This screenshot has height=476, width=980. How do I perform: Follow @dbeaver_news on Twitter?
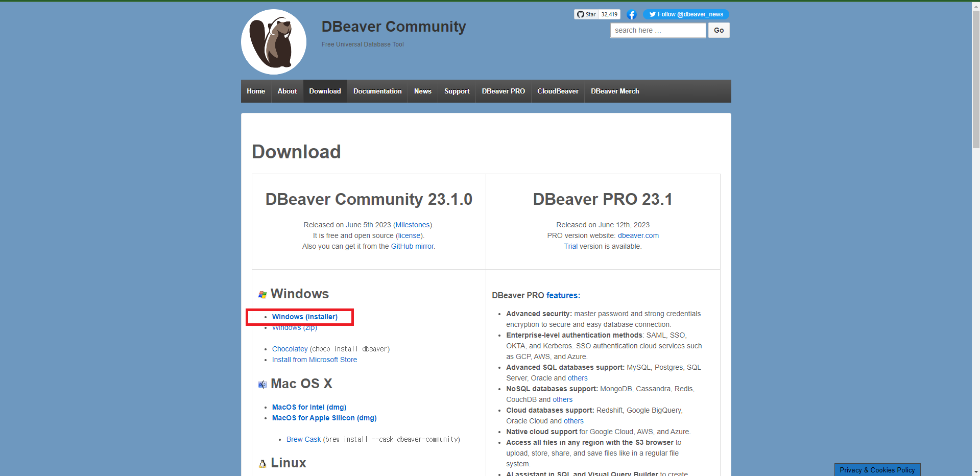686,14
